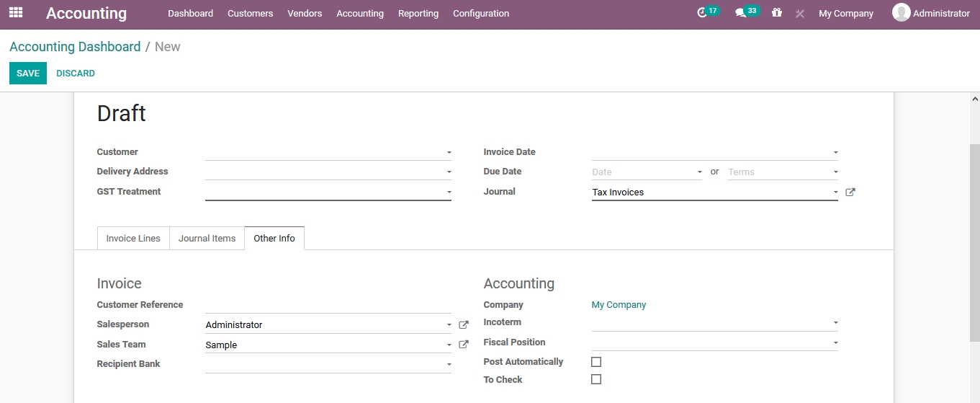
Task: Open the Reporting menu
Action: (x=418, y=14)
